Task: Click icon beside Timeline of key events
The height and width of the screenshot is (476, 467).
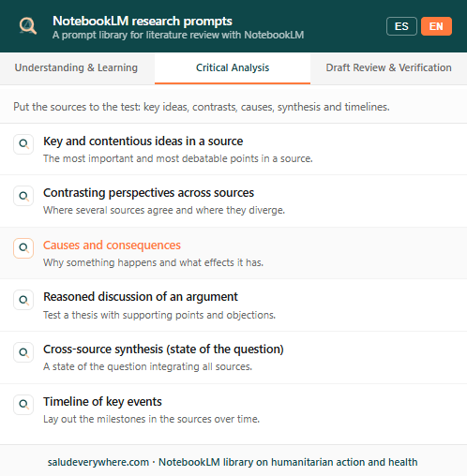Action: click(23, 405)
